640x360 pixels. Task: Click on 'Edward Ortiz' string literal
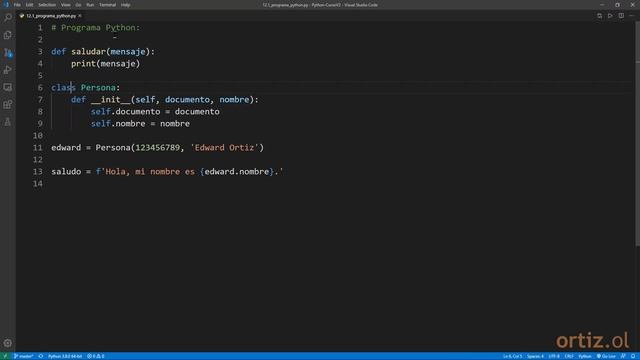coord(224,148)
